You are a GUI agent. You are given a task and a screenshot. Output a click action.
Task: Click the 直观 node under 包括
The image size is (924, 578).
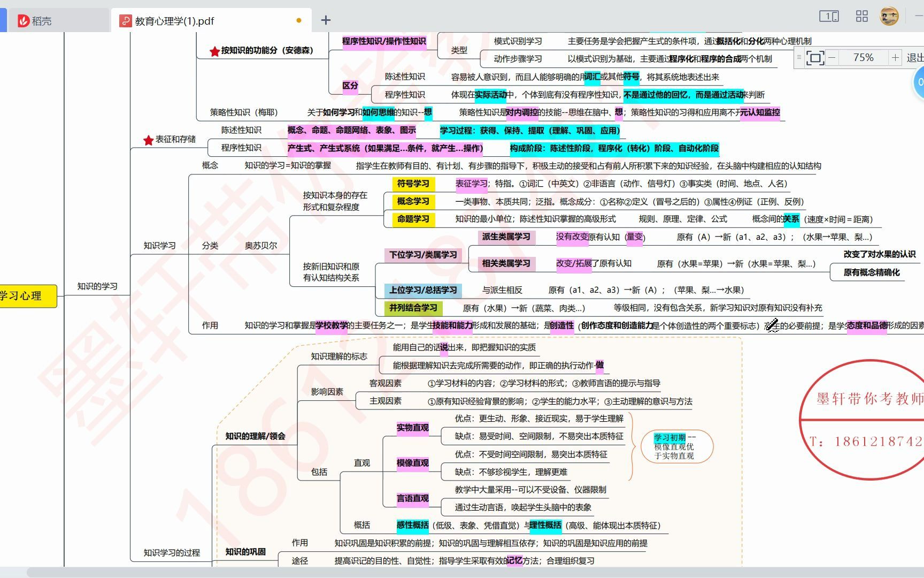[362, 463]
